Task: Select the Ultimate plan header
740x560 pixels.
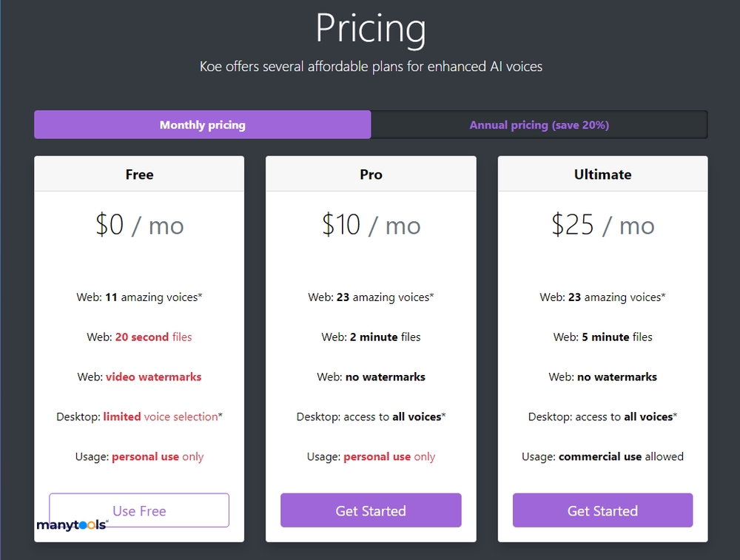Action: (602, 175)
